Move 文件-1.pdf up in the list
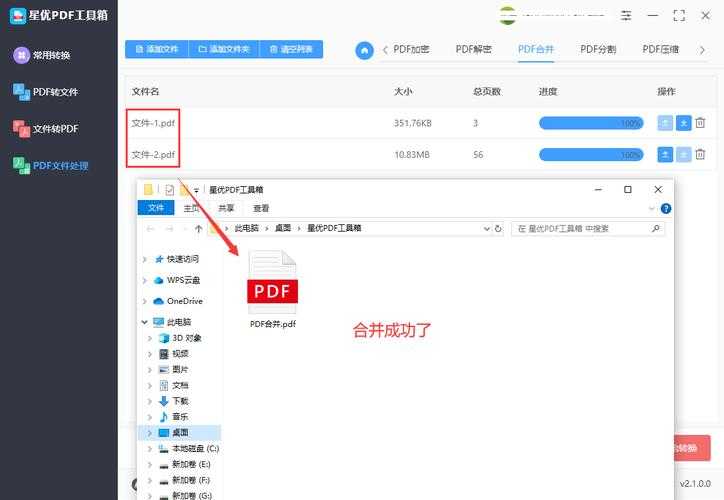The height and width of the screenshot is (500, 724). (x=665, y=123)
